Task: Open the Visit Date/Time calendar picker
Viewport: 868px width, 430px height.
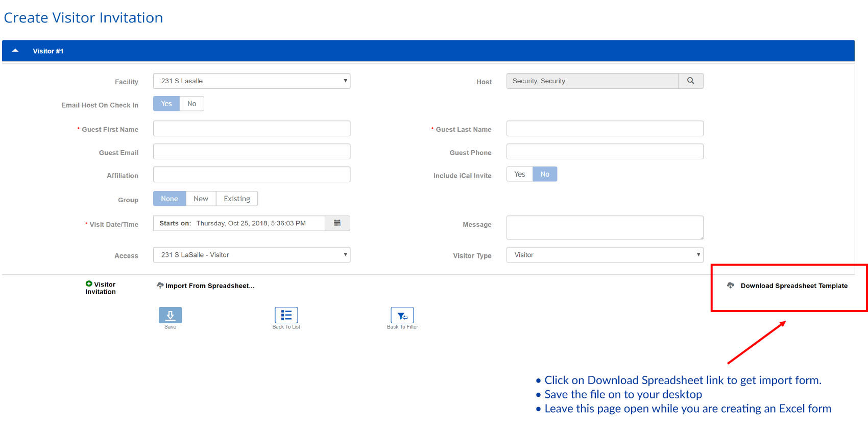Action: (337, 223)
